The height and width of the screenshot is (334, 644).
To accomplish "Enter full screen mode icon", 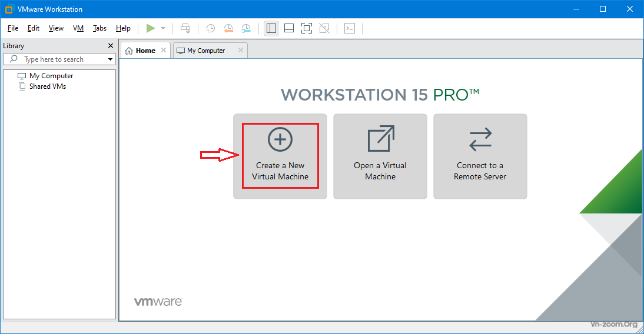I will click(x=306, y=28).
